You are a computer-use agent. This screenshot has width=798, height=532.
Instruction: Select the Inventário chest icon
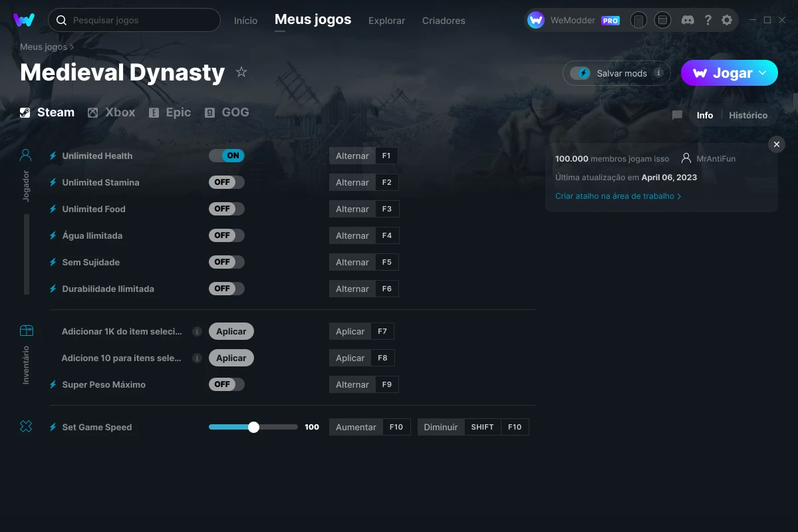26,331
